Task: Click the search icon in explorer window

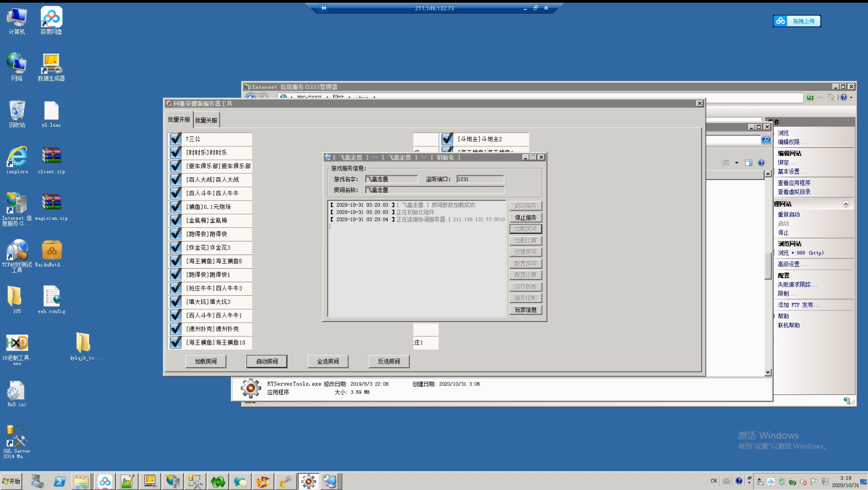Action: click(766, 140)
